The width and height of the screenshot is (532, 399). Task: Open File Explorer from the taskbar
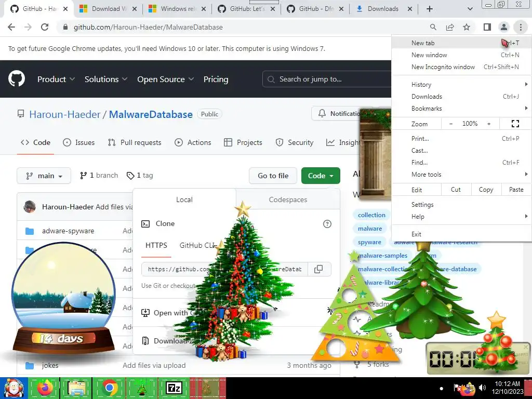77,388
